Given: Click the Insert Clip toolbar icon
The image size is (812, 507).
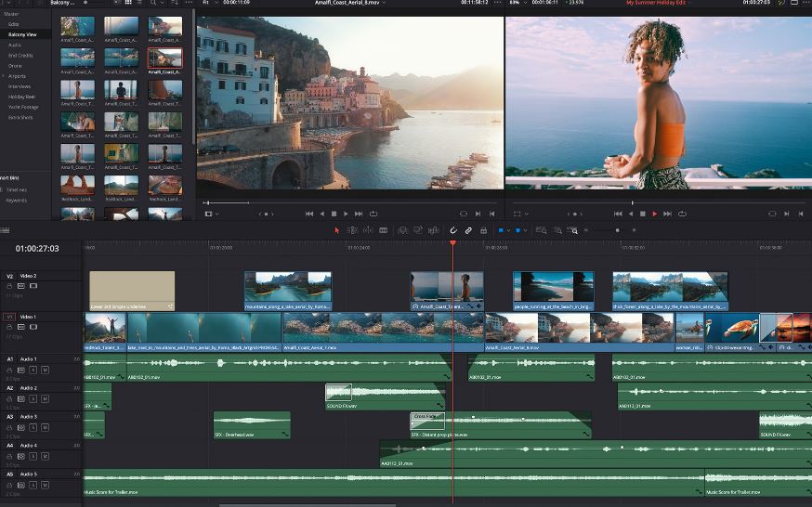Looking at the screenshot, I should (x=402, y=230).
